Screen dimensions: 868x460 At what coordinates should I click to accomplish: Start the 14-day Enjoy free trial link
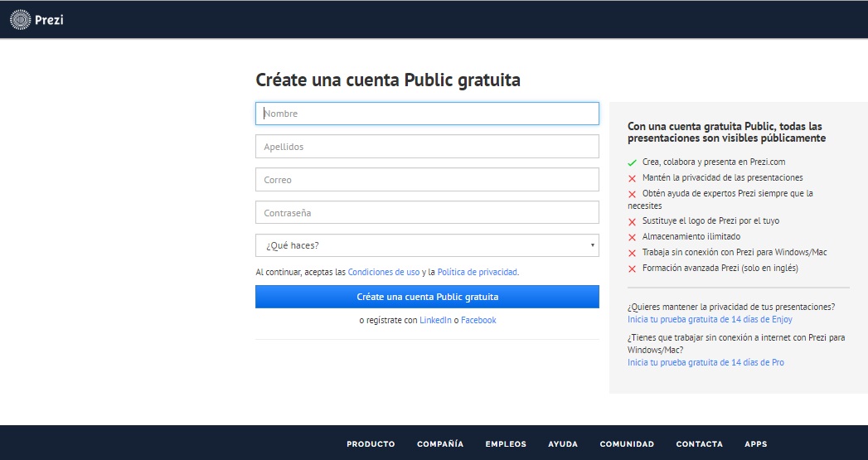point(710,319)
